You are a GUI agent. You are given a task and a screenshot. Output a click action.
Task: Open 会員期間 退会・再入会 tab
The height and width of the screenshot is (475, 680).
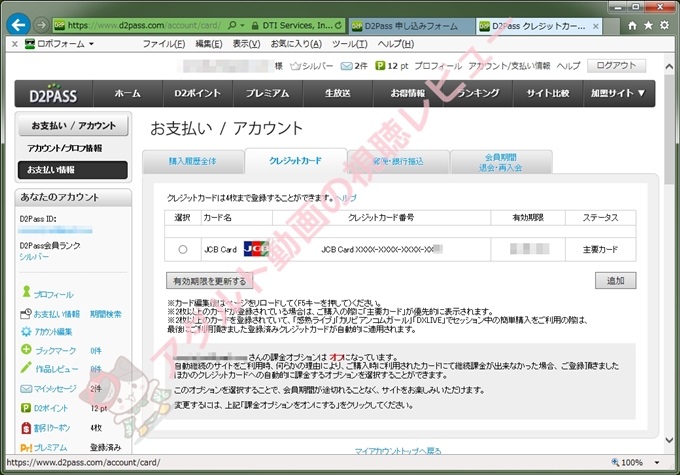[501, 162]
